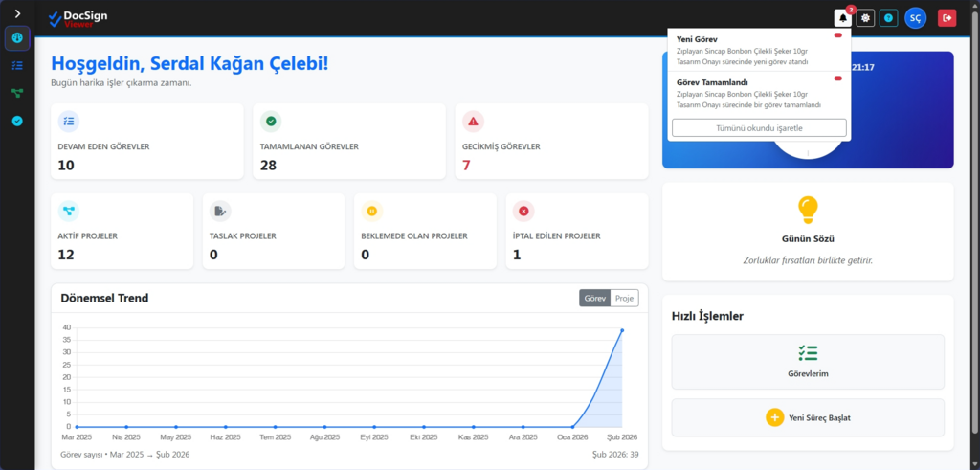The height and width of the screenshot is (470, 980).
Task: Expand the left sidebar with the chevron
Action: [17, 12]
